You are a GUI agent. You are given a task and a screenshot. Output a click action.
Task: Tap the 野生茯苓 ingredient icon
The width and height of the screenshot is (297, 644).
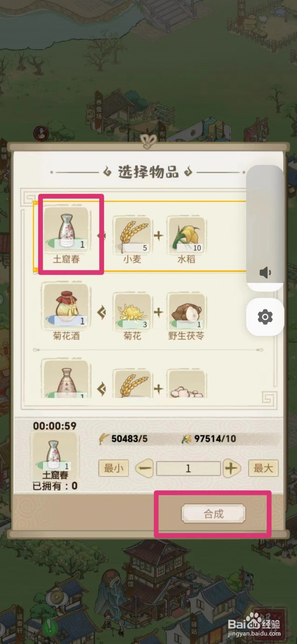(187, 312)
